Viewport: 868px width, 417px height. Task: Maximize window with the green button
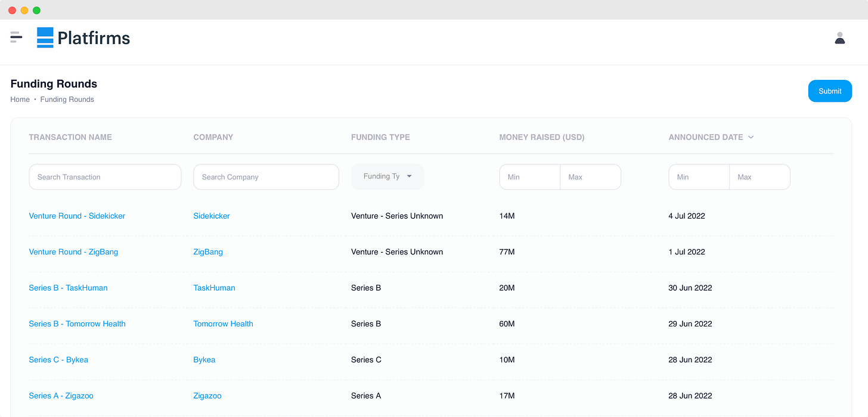point(36,10)
